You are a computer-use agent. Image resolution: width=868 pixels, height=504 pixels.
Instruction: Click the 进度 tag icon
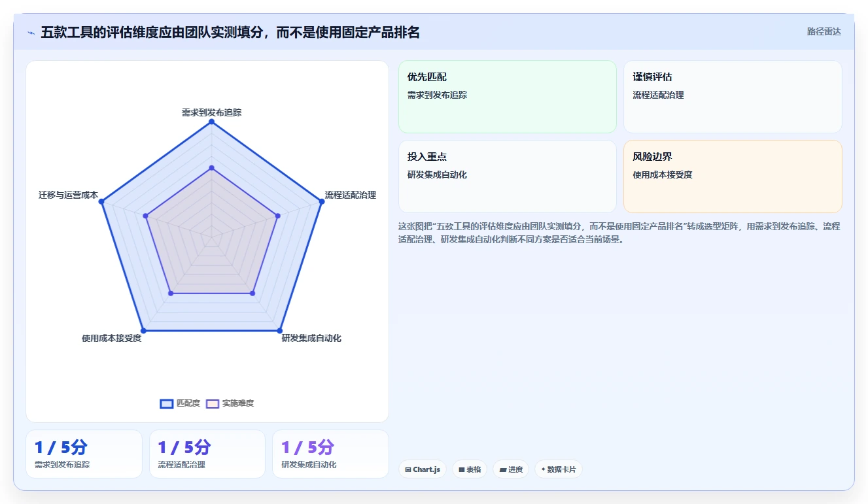(x=503, y=469)
